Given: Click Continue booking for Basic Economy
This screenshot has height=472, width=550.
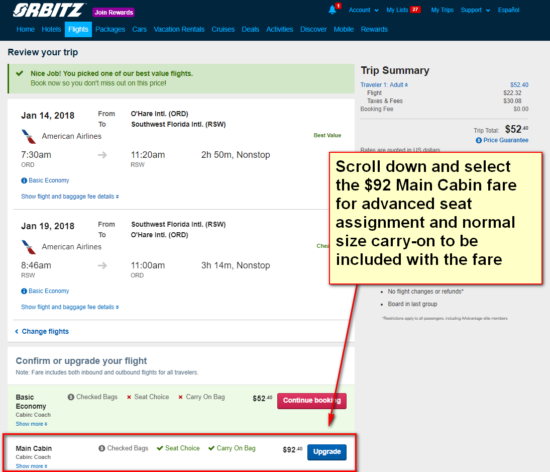Looking at the screenshot, I should click(312, 400).
